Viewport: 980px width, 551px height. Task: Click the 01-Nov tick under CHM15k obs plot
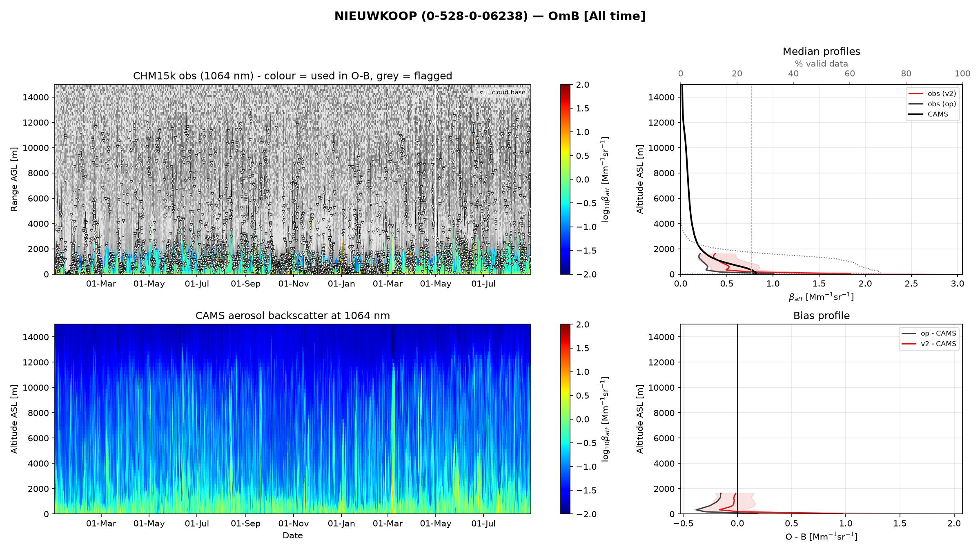coord(294,284)
